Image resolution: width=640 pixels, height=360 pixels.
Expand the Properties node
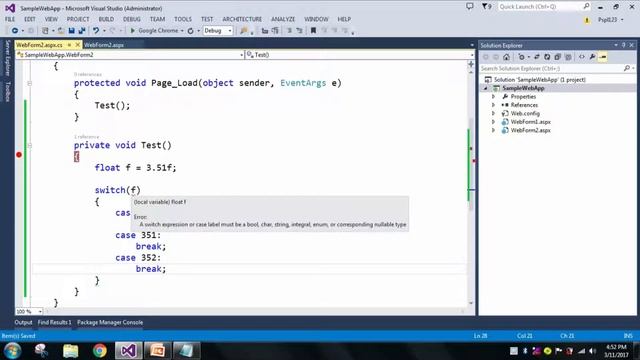coord(493,97)
